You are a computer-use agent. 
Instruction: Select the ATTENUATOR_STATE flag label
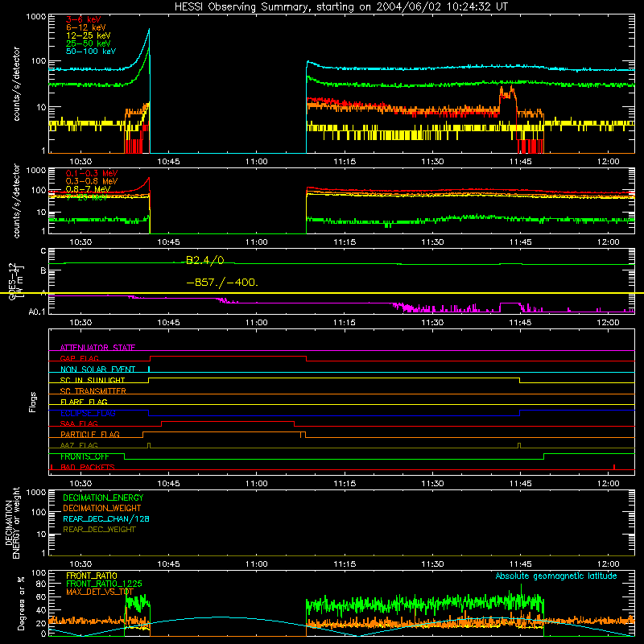[x=97, y=348]
